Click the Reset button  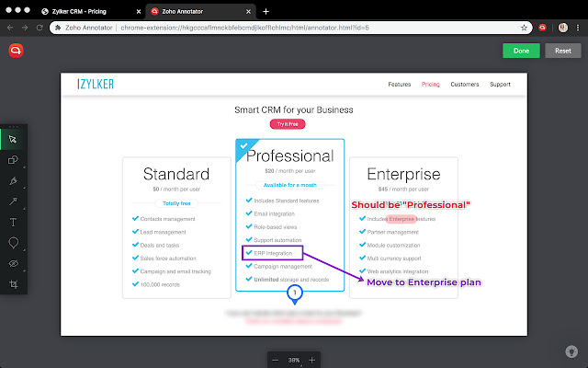563,51
